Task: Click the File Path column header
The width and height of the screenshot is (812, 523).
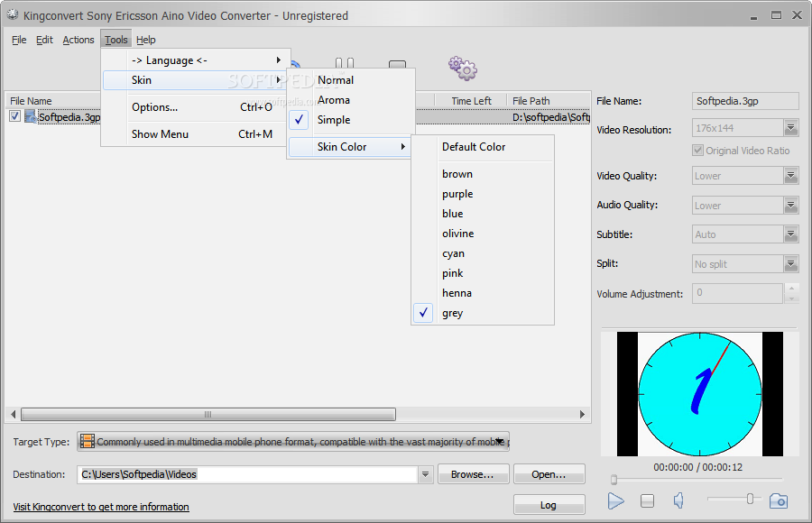Action: coord(549,101)
